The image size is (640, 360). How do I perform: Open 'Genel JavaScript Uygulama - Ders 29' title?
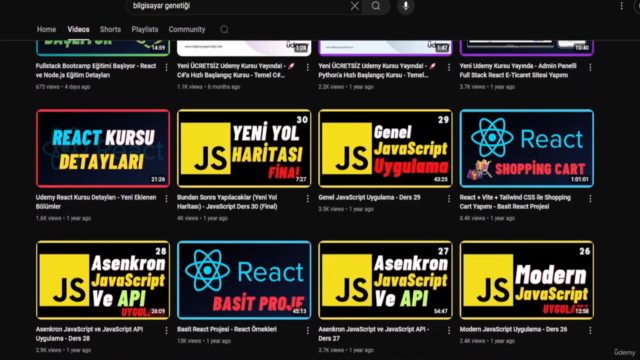[x=369, y=197]
